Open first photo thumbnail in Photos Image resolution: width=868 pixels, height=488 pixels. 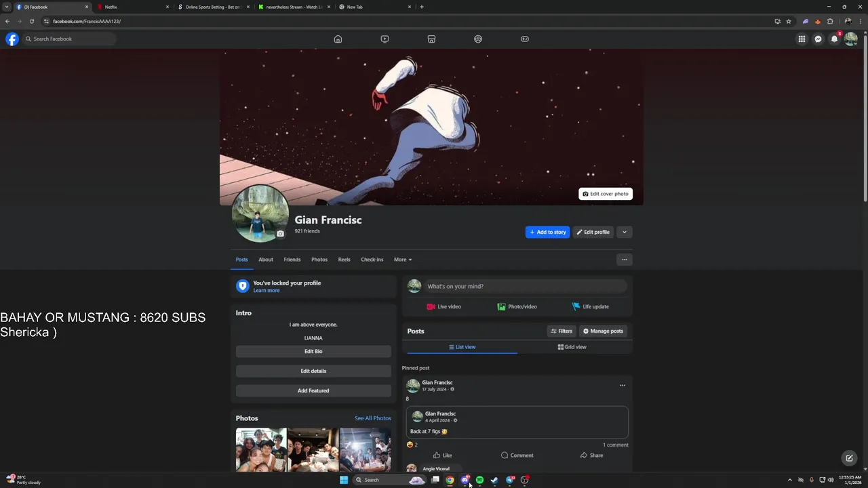(x=261, y=449)
